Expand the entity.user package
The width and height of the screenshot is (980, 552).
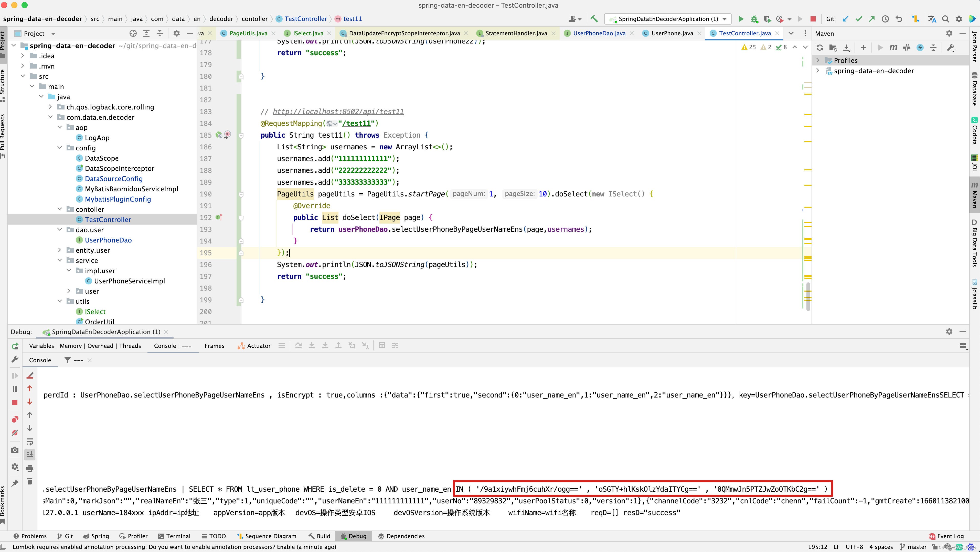(x=59, y=250)
